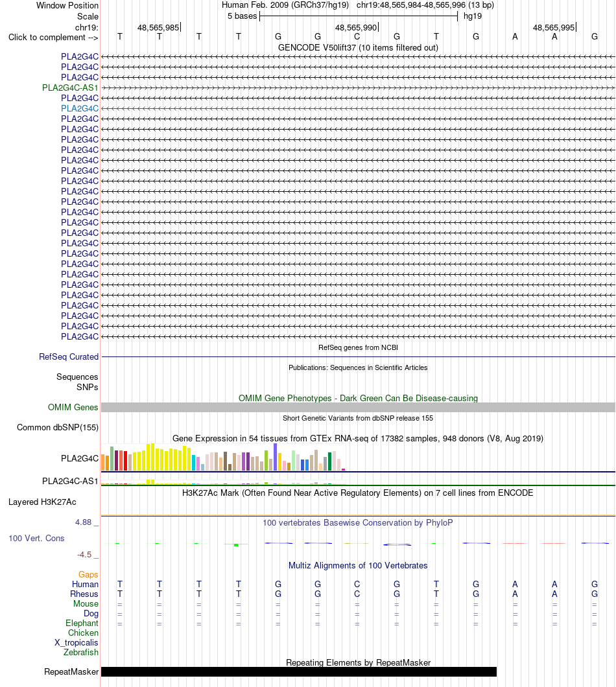Click the X_tropicalis alignment row label
Screen dimensions: 616x687
pyautogui.click(x=77, y=642)
